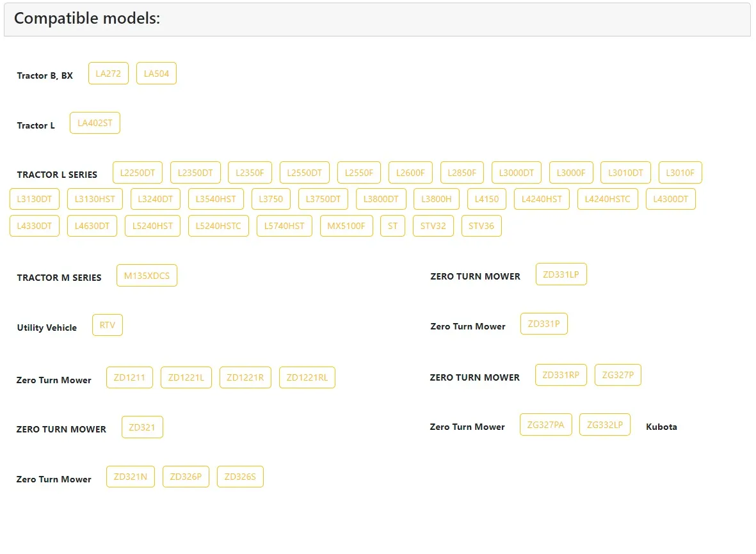
Task: Select the L4240HSTC model tag
Action: [607, 199]
